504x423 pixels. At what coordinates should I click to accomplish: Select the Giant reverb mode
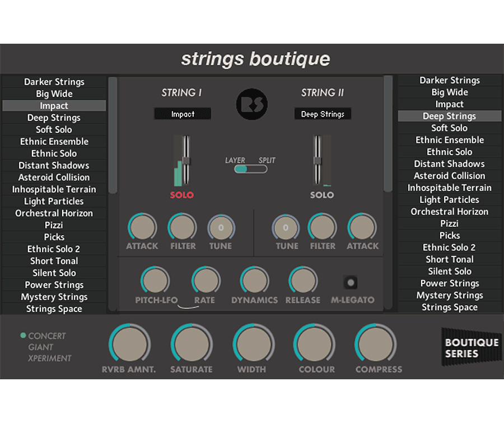pos(40,347)
